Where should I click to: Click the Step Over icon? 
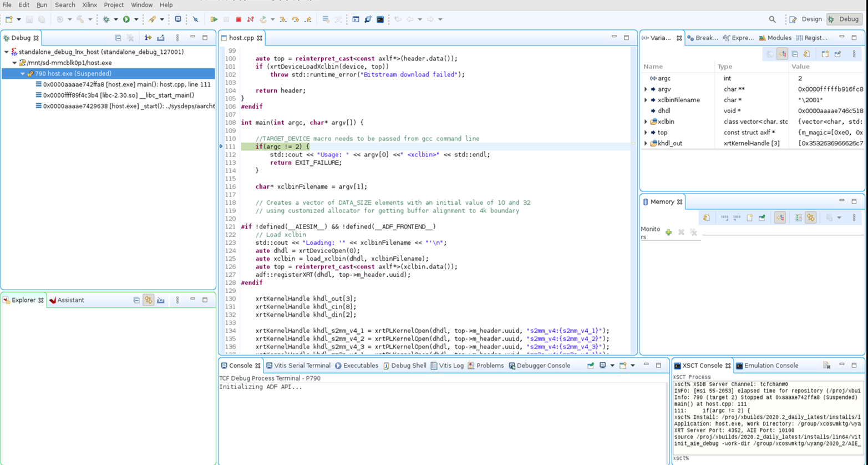tap(296, 19)
